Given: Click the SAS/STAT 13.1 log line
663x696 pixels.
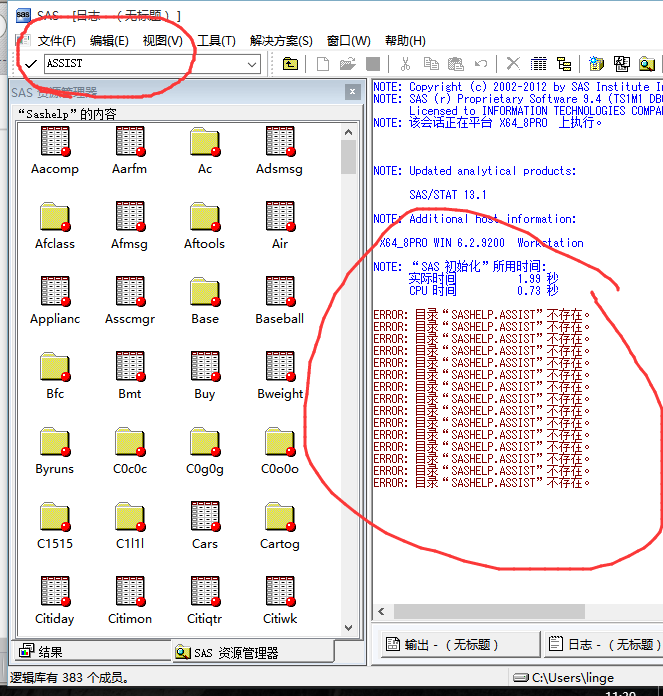Looking at the screenshot, I should click(448, 195).
